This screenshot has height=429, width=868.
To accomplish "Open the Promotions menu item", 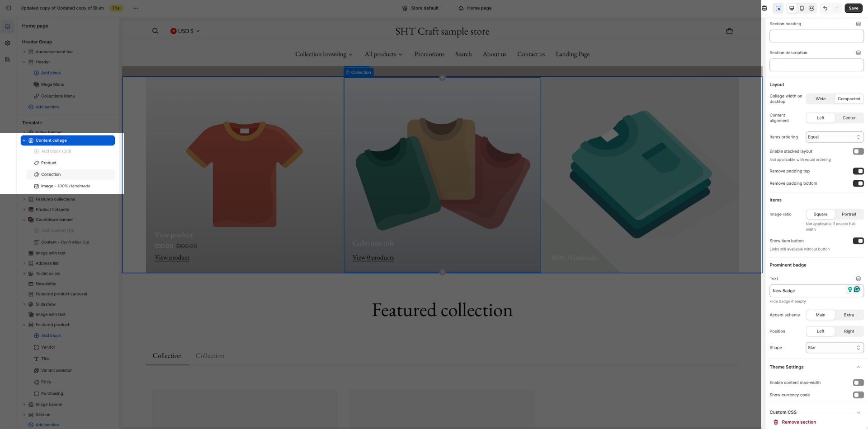I will tap(429, 54).
